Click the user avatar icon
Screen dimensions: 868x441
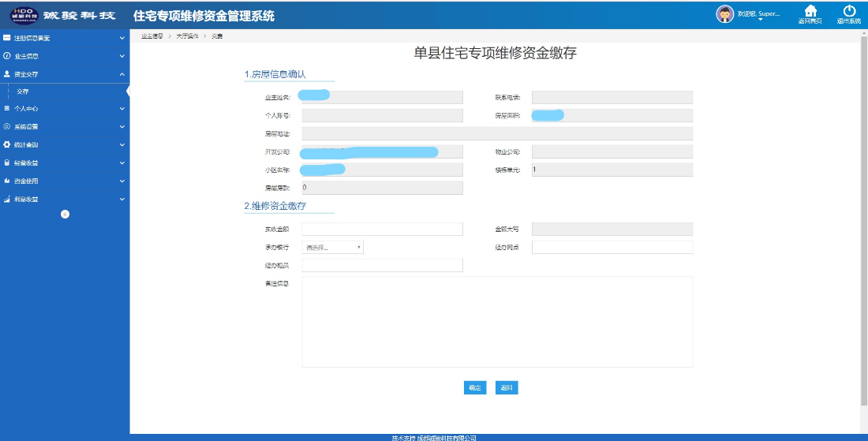(724, 14)
